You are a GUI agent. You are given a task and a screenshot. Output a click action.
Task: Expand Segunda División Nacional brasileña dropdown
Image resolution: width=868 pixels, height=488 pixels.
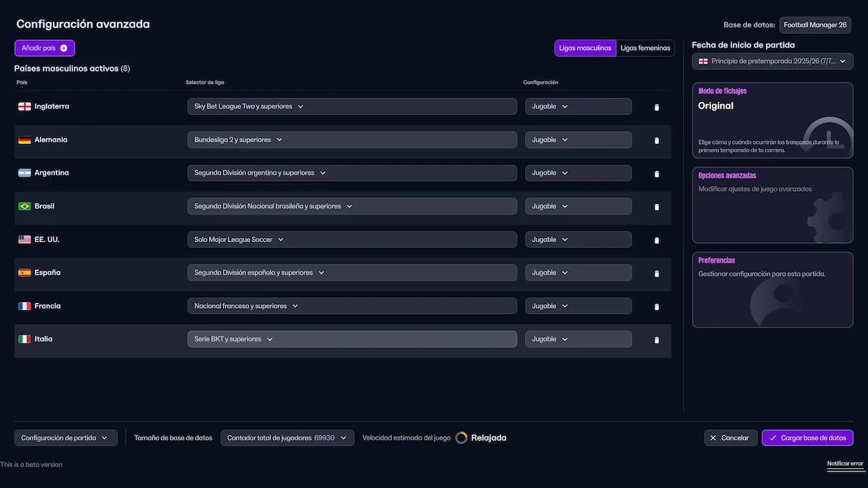(352, 206)
